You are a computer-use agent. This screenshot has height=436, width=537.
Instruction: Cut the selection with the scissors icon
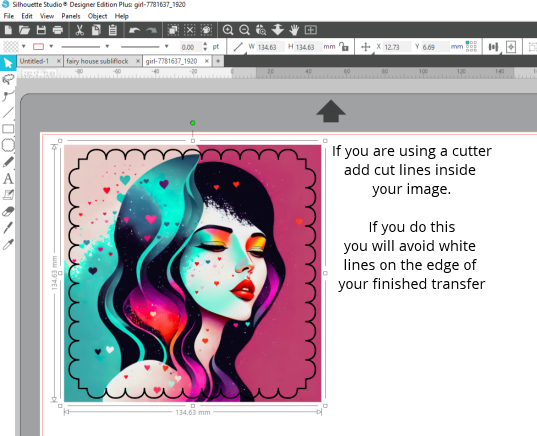point(79,30)
